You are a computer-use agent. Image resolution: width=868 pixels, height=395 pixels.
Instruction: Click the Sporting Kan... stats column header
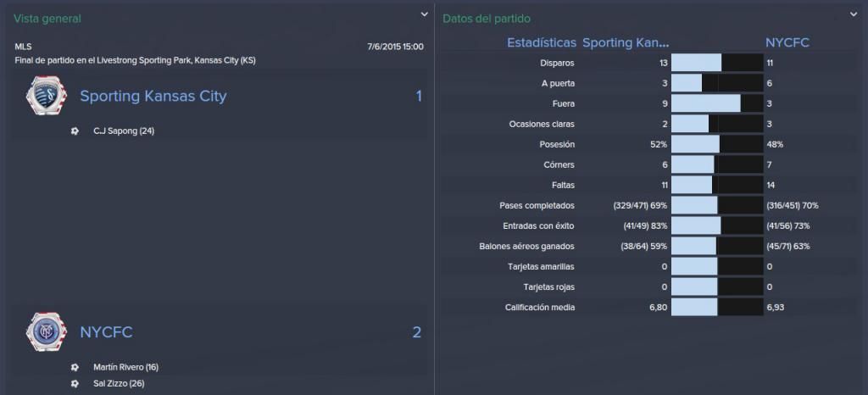coord(626,42)
